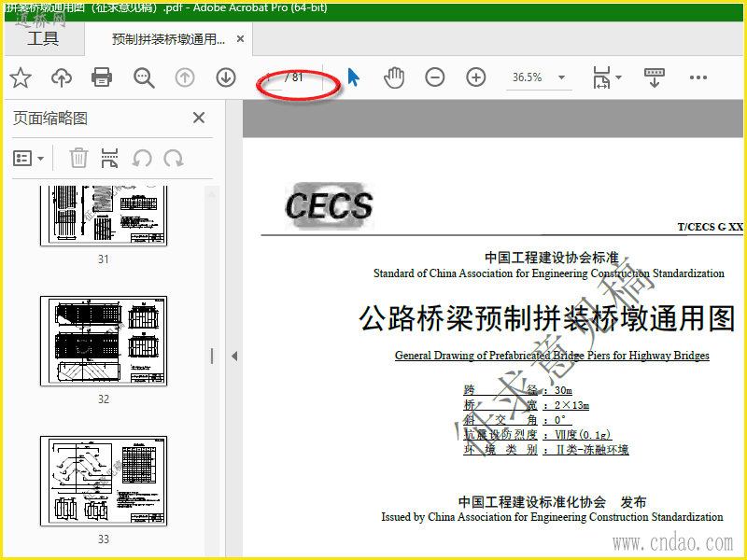Select the hand pan tool
Viewport: 747px width, 560px height.
click(x=394, y=77)
